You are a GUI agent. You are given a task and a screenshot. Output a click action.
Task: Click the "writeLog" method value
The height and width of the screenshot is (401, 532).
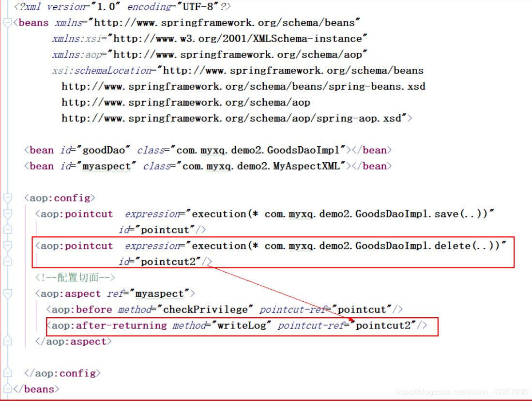[242, 325]
